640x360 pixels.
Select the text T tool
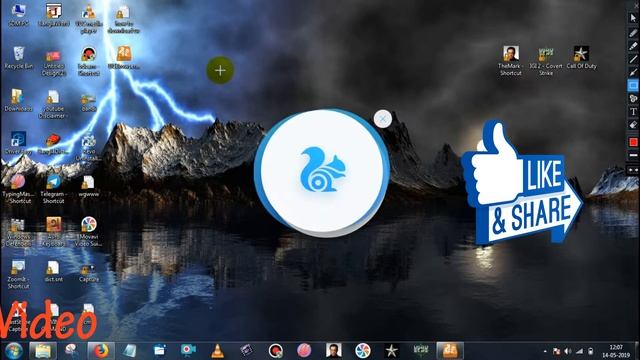pyautogui.click(x=633, y=111)
